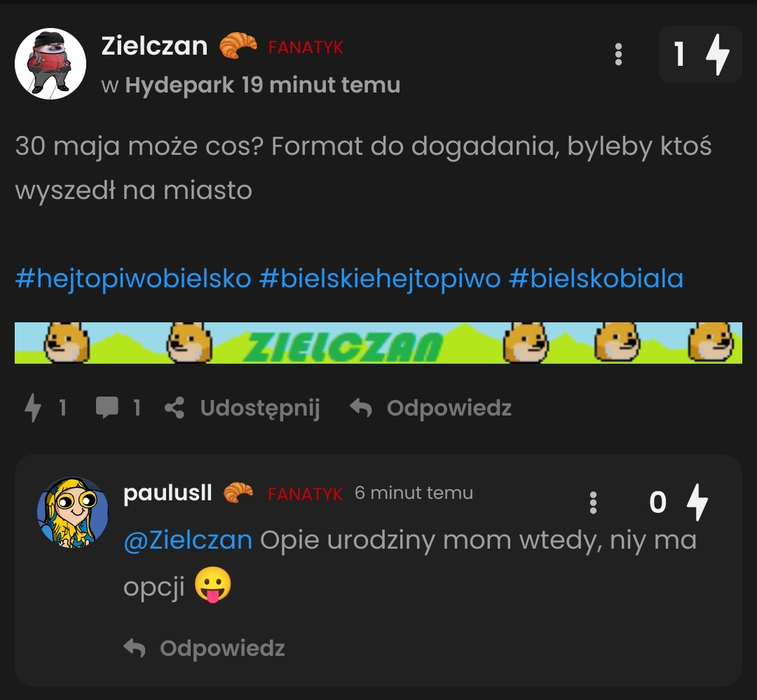Click the paulusll username
The height and width of the screenshot is (700, 757).
click(168, 493)
